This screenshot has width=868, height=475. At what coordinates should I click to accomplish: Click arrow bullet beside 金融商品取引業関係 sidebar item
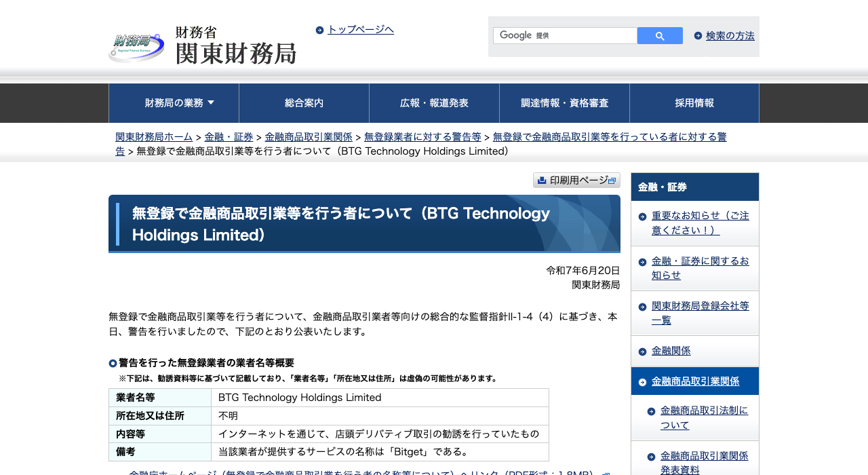pos(642,382)
